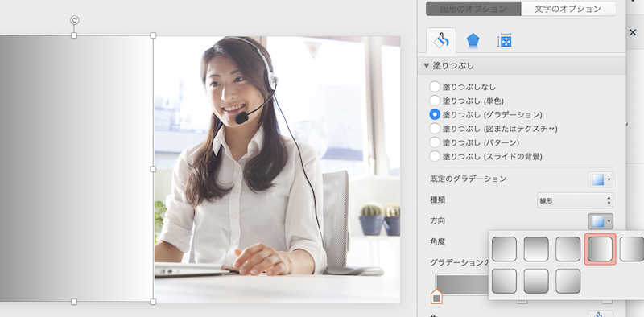Select the call-center woman photo

[x=277, y=169]
